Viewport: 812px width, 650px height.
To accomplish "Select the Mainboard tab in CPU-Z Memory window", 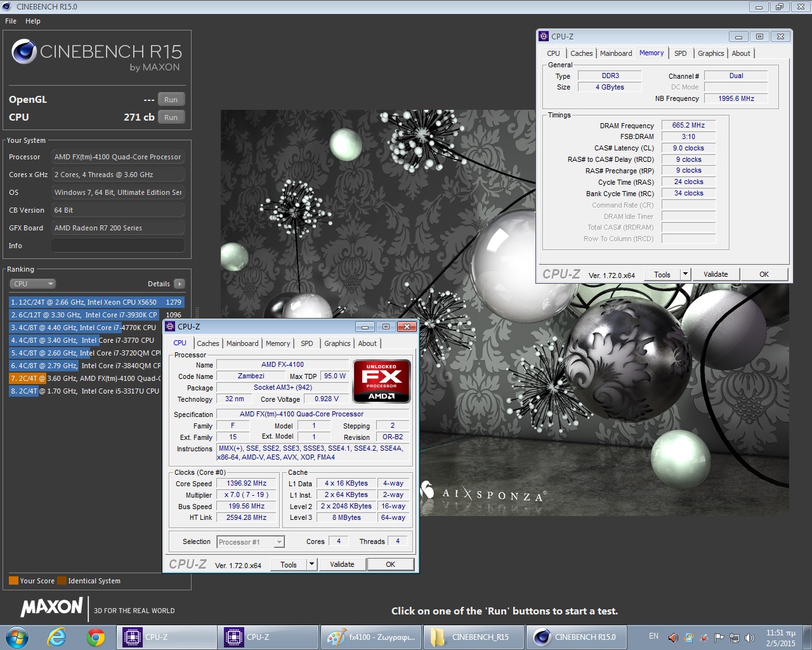I will click(x=616, y=53).
